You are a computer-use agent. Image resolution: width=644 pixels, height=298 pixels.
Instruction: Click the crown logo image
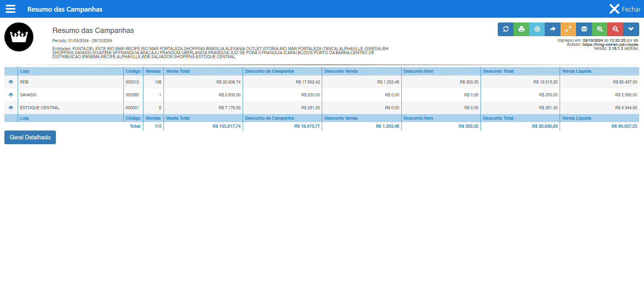(x=19, y=37)
